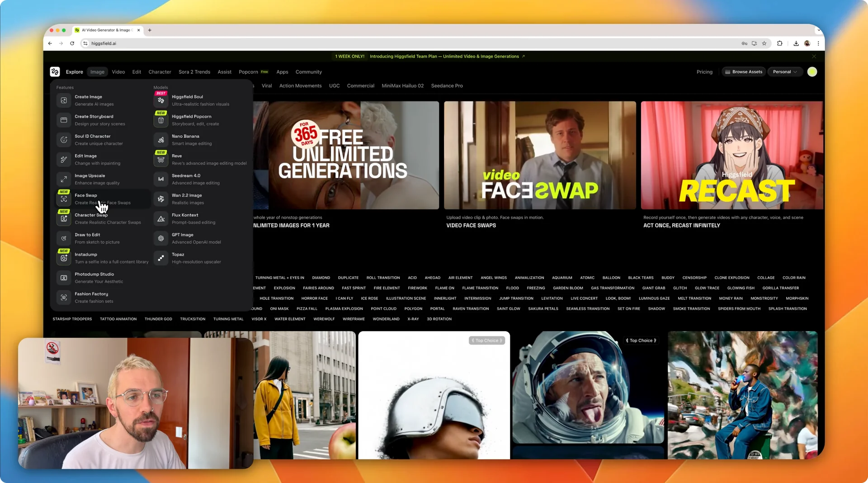Select the WEREWOLF effect tag

[324, 319]
